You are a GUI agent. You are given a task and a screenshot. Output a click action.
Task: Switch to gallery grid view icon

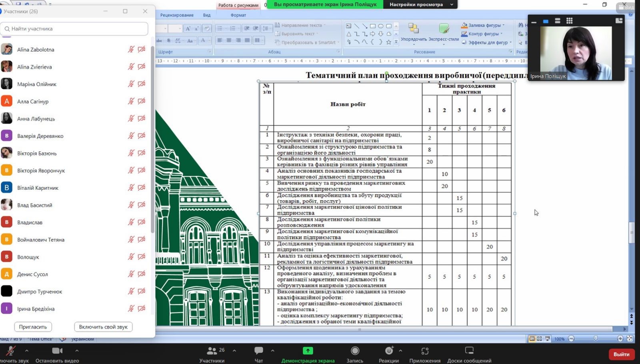569,21
